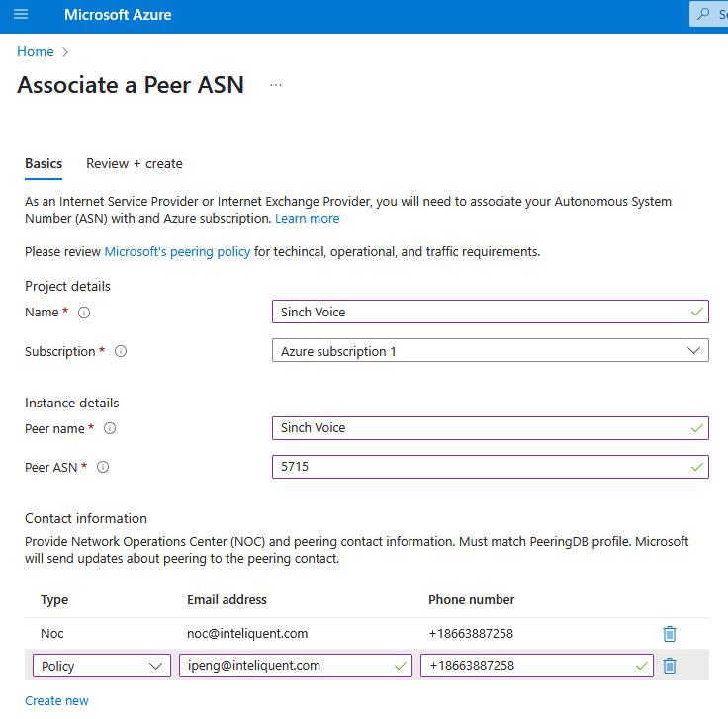Click the info icon next to Name
This screenshot has width=728, height=719.
coord(84,313)
